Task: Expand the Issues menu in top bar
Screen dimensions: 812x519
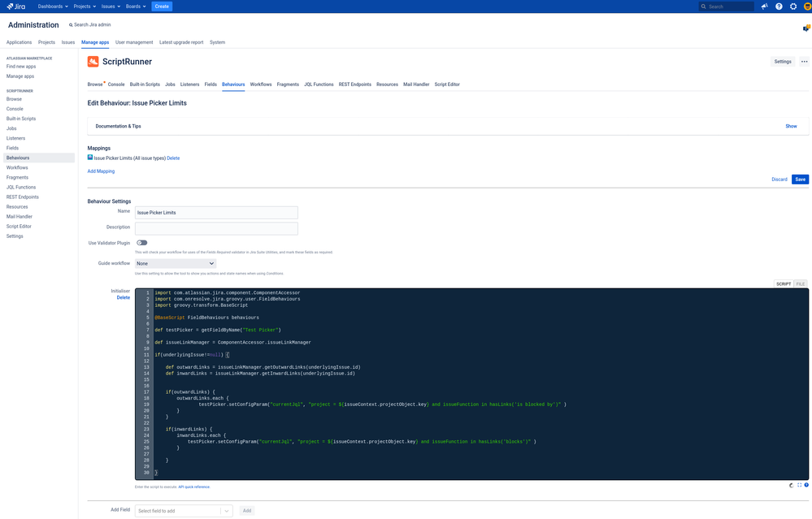Action: click(111, 6)
